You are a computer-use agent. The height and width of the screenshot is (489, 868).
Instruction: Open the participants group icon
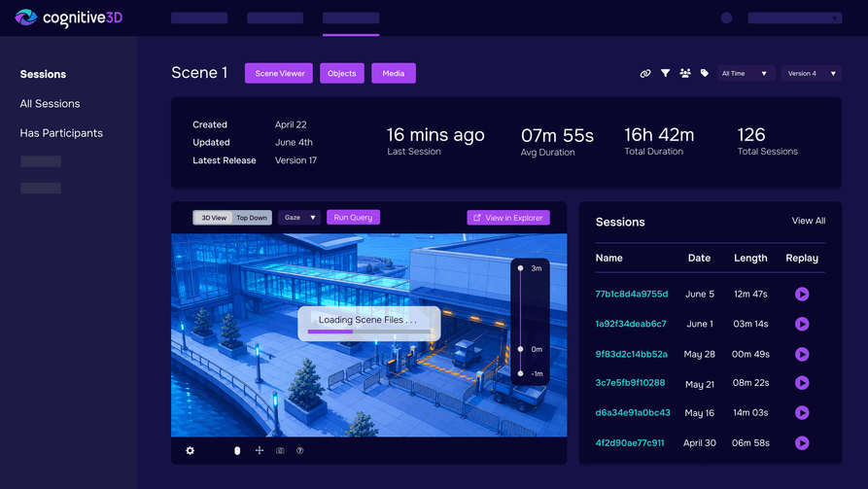pyautogui.click(x=684, y=73)
